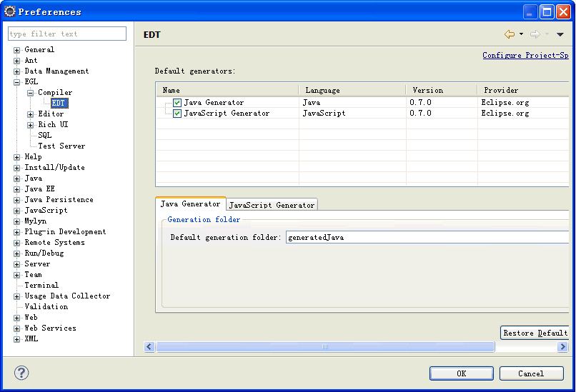Select the Java Persistence tree item
This screenshot has width=576, height=392.
click(59, 200)
